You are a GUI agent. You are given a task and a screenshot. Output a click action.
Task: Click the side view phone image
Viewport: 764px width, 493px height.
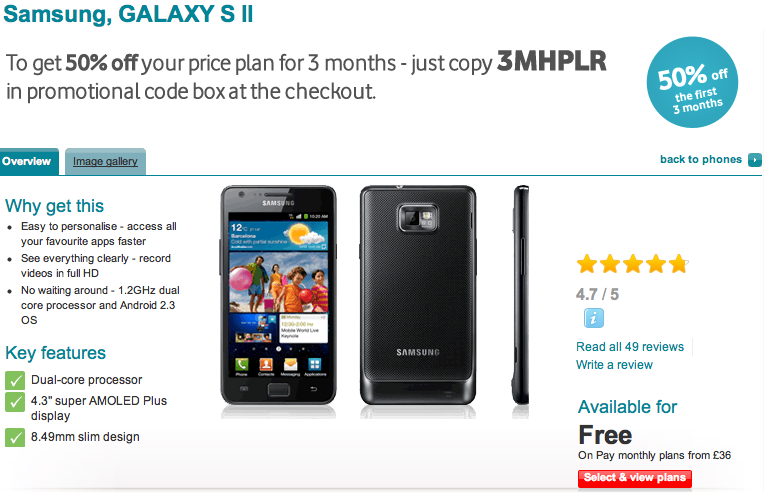coord(521,296)
